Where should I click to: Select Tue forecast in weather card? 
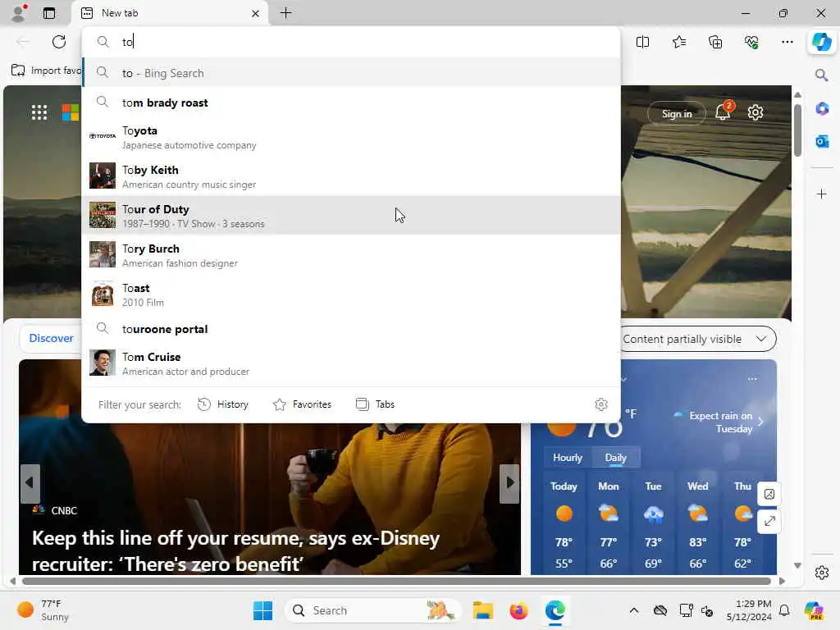[x=653, y=524]
